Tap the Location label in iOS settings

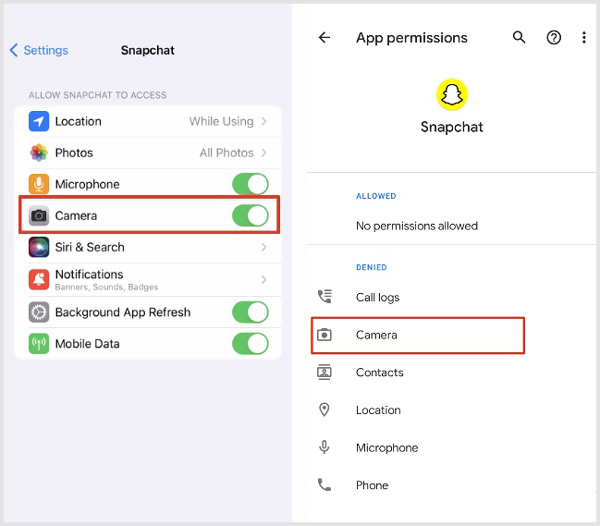pos(78,121)
